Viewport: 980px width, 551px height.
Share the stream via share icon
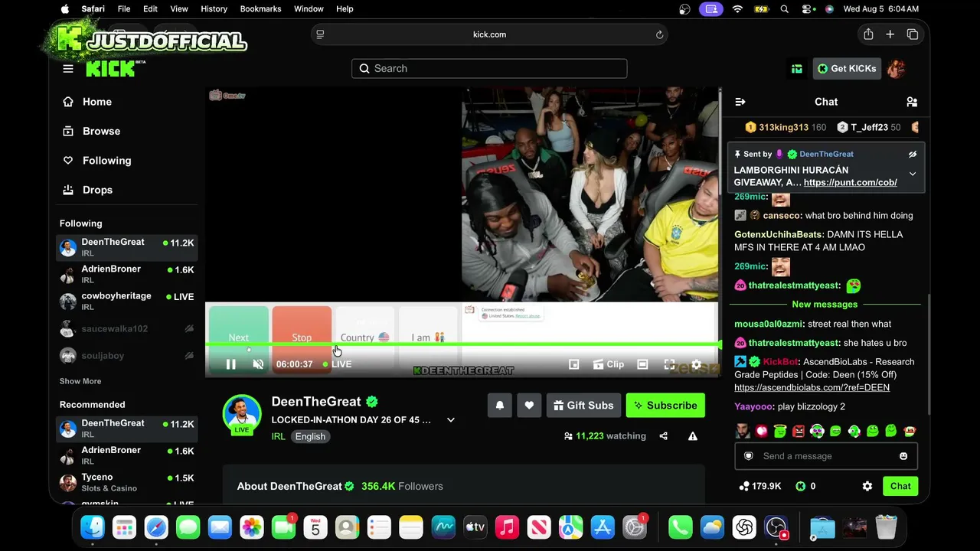click(x=663, y=436)
